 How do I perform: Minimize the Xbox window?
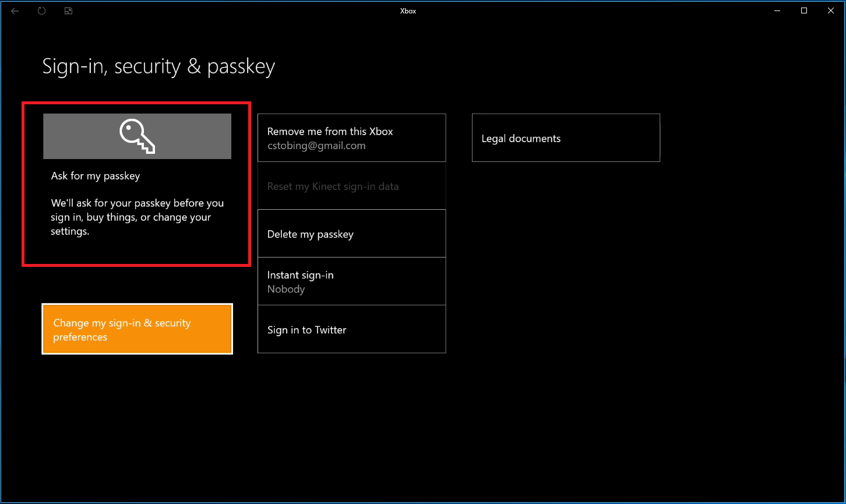(x=777, y=11)
